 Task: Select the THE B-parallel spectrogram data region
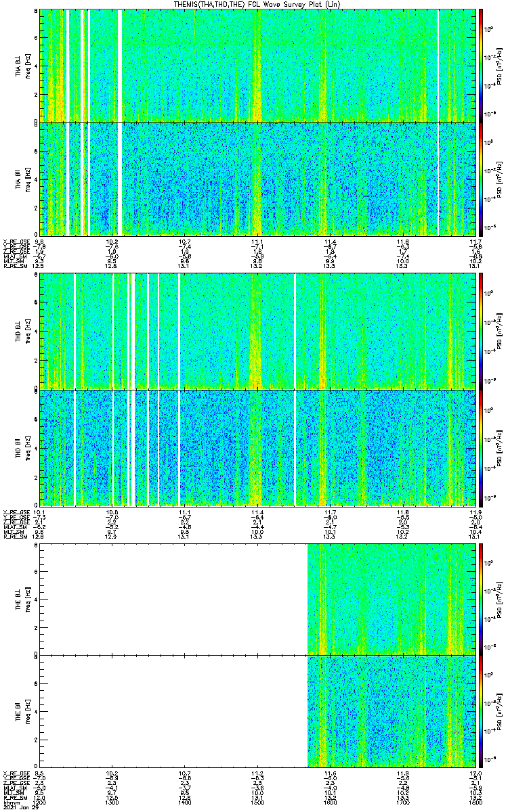pos(391,710)
